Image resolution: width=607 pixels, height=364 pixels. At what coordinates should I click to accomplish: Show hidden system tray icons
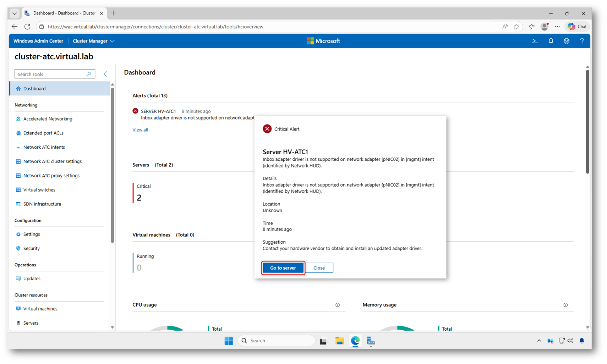tap(539, 341)
